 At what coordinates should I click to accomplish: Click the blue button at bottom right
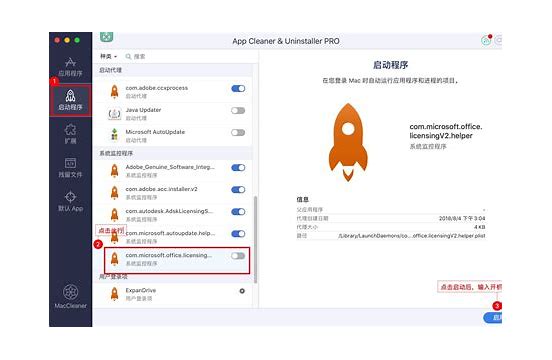point(493,318)
